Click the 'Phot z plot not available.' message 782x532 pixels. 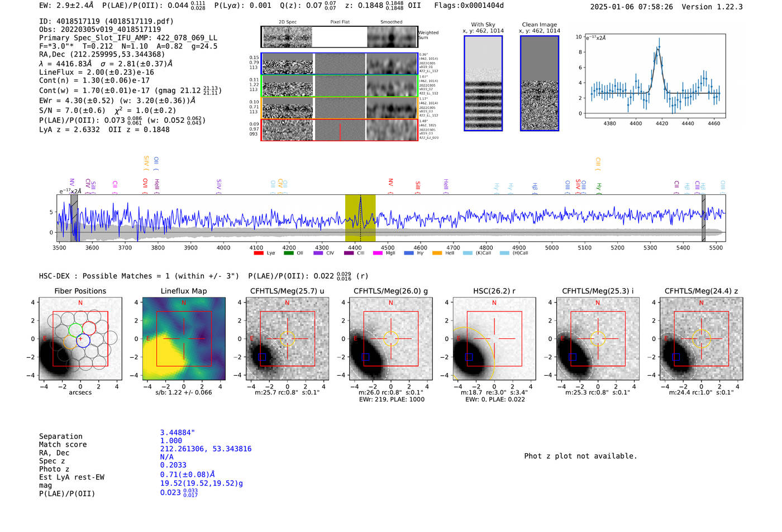[x=580, y=456]
